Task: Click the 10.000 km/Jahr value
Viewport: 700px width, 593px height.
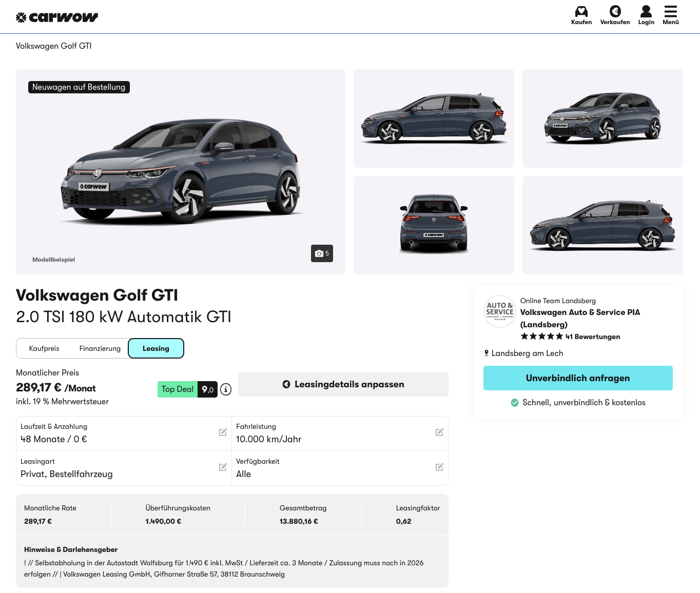Action: pos(269,439)
